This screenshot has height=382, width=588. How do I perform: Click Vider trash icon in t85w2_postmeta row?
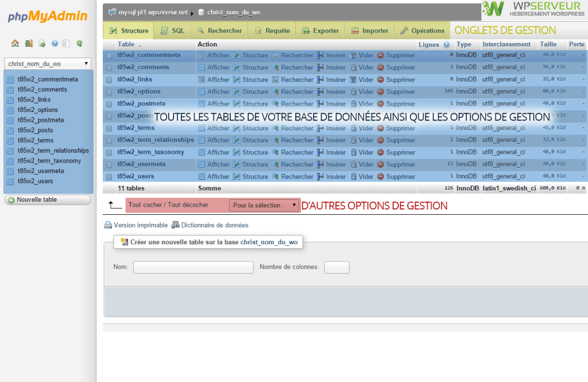(x=353, y=104)
